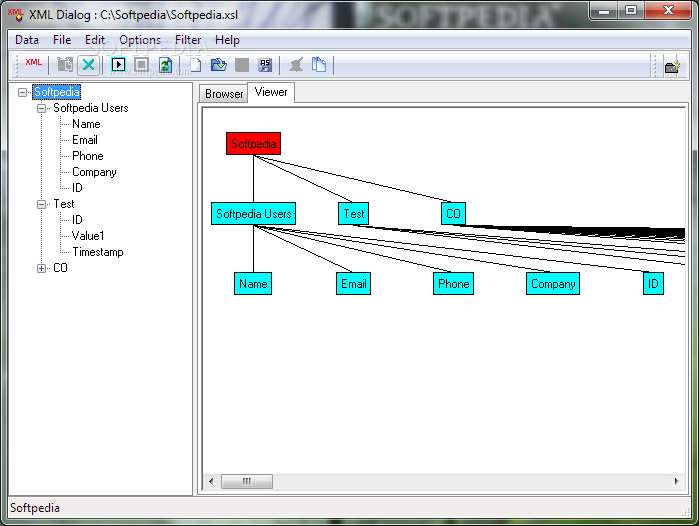Click the copy documents toolbar icon
The height and width of the screenshot is (526, 699).
319,65
